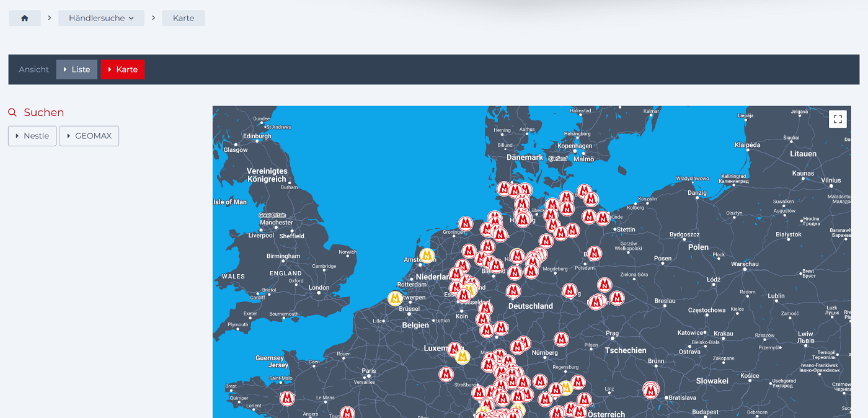Go to the home breadcrumb icon
The width and height of the screenshot is (868, 418).
click(x=25, y=18)
